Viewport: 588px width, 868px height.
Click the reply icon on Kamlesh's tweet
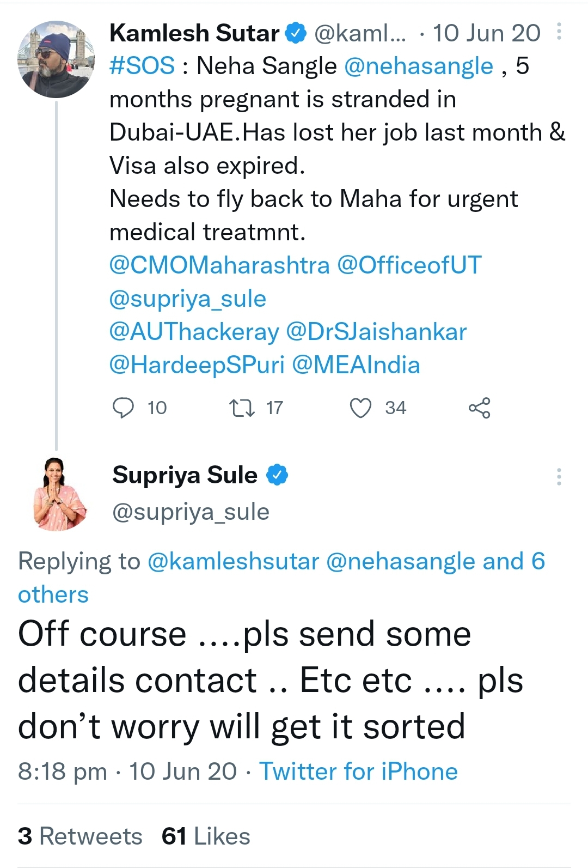pos(123,408)
